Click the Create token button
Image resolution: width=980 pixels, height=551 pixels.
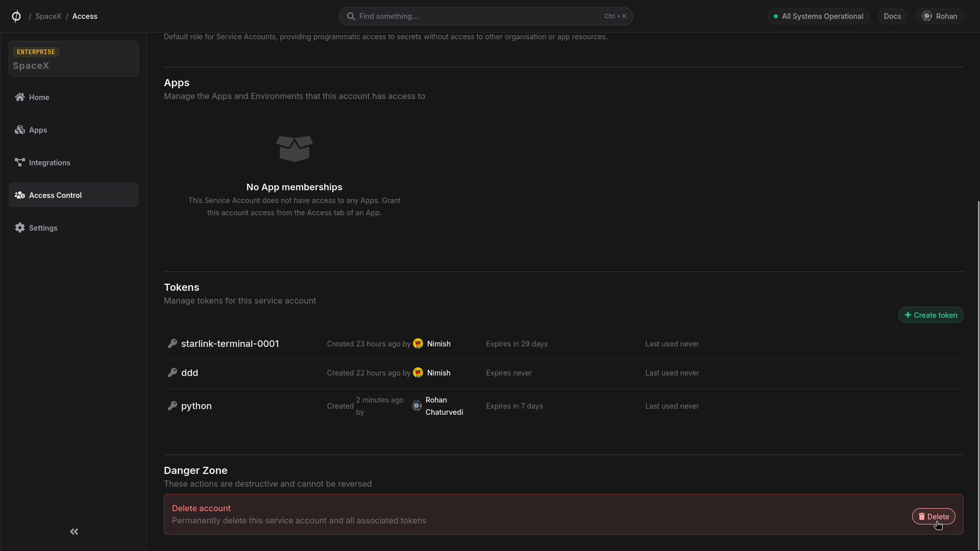pyautogui.click(x=930, y=315)
